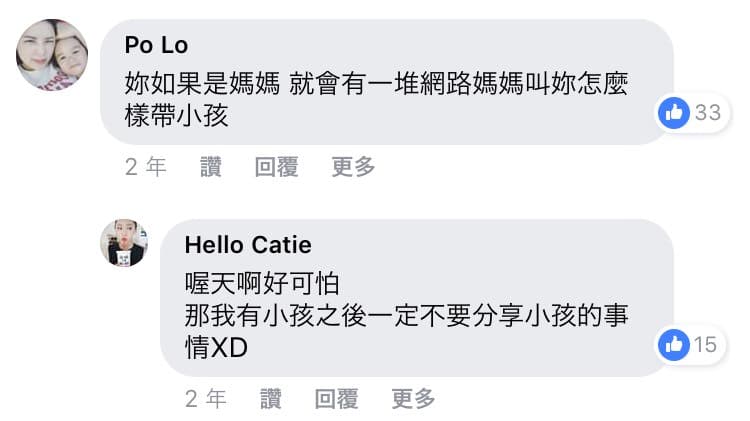This screenshot has height=421, width=750.
Task: Reply to Hello Catie via 回覆
Action: click(x=336, y=399)
